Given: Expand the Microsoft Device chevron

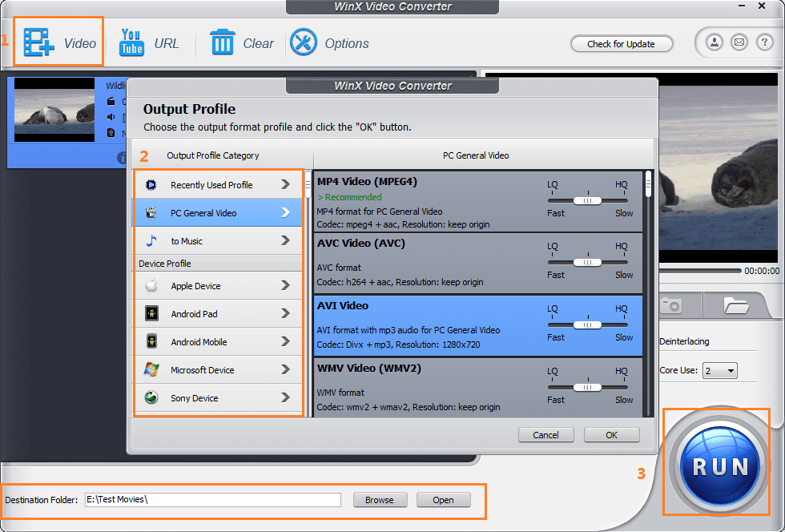Looking at the screenshot, I should [x=285, y=369].
